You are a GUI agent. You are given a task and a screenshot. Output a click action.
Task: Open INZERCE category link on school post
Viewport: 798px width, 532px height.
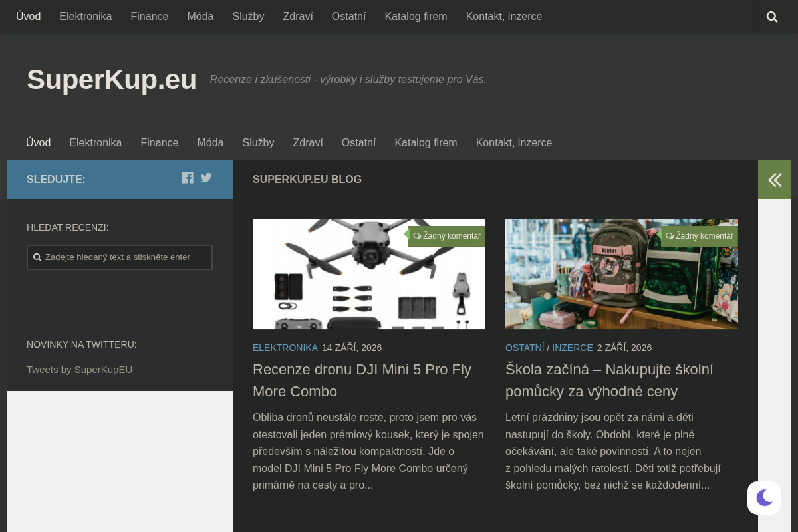point(573,348)
